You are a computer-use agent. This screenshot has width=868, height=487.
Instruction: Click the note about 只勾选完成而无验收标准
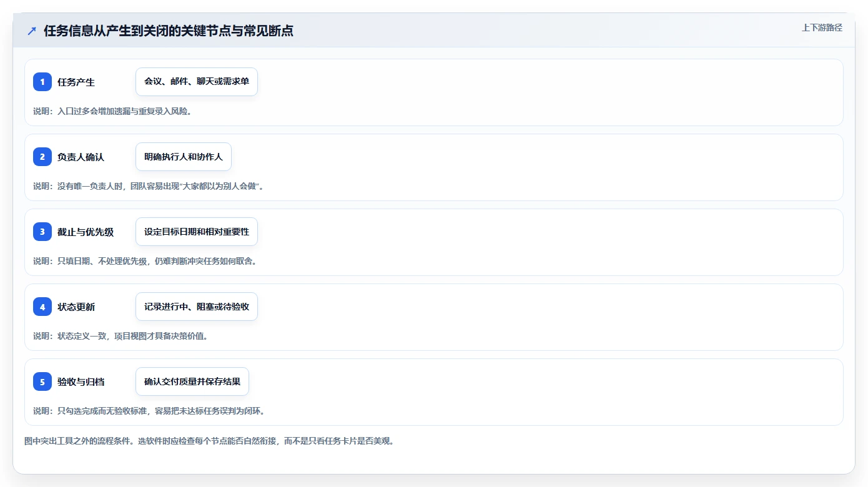tap(149, 411)
